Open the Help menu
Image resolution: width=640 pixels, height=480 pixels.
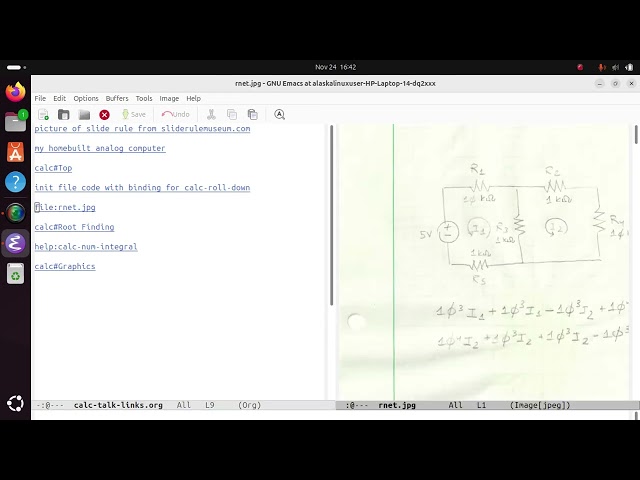(x=193, y=98)
